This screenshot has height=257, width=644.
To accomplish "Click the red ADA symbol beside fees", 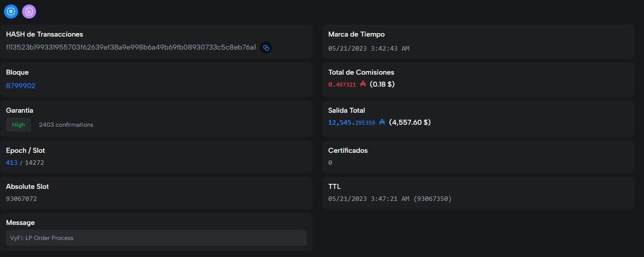I will coord(363,84).
